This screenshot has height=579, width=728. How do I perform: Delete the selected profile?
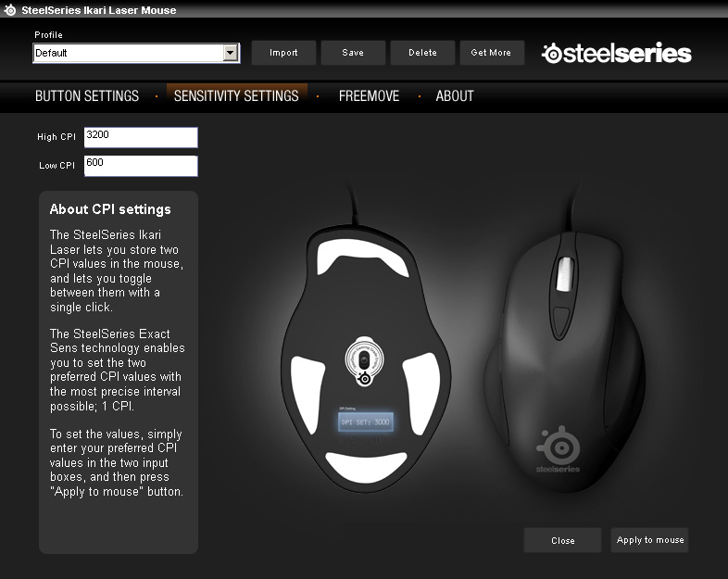[422, 53]
